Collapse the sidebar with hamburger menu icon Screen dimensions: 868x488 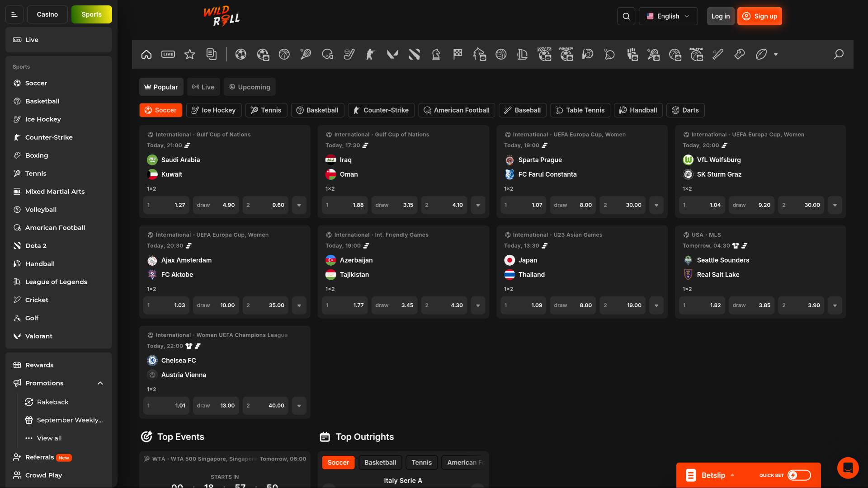14,14
